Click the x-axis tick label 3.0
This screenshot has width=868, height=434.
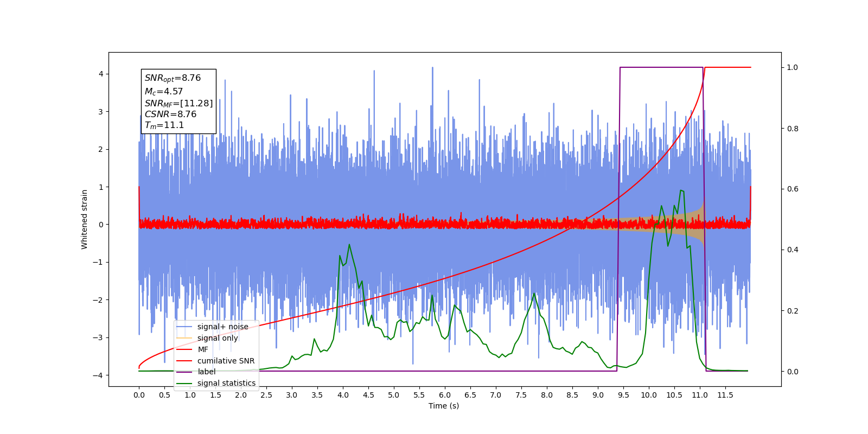[292, 395]
